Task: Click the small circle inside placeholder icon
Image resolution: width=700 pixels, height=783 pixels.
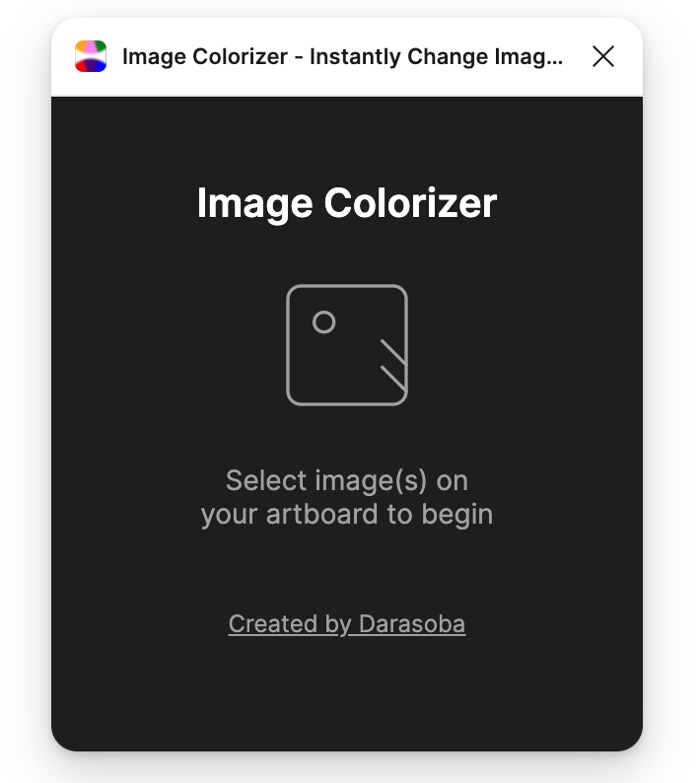Action: [x=324, y=322]
